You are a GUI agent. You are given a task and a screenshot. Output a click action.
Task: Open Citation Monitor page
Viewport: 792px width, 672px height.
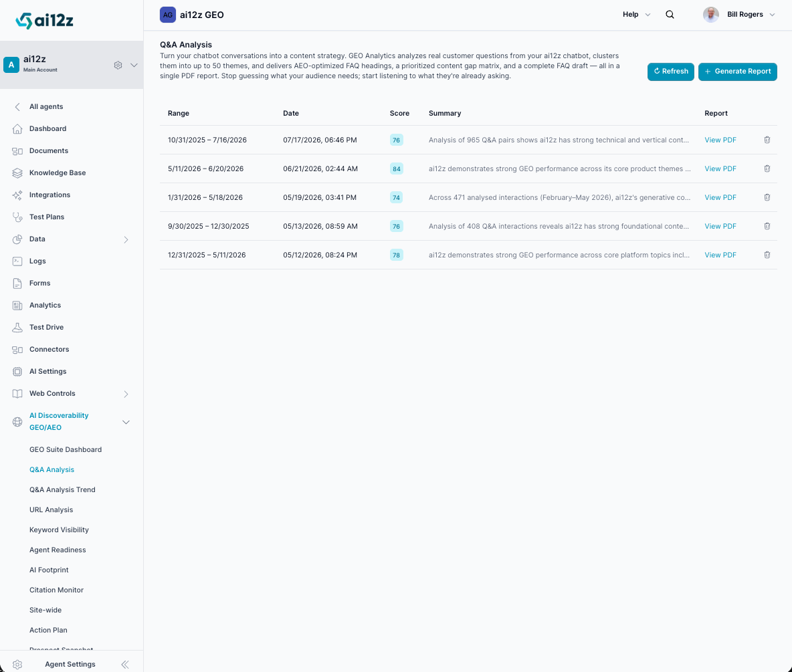[56, 590]
